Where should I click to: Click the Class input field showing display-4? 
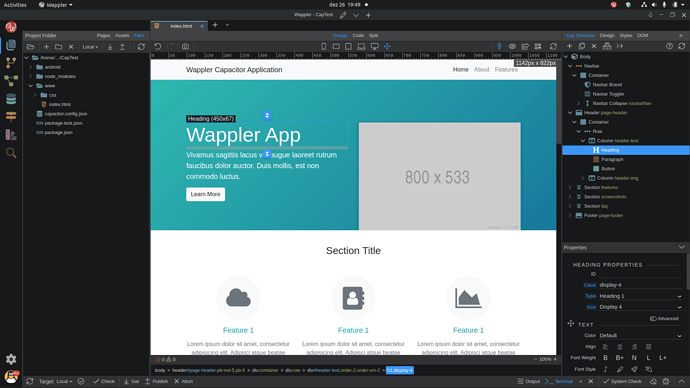(x=641, y=285)
